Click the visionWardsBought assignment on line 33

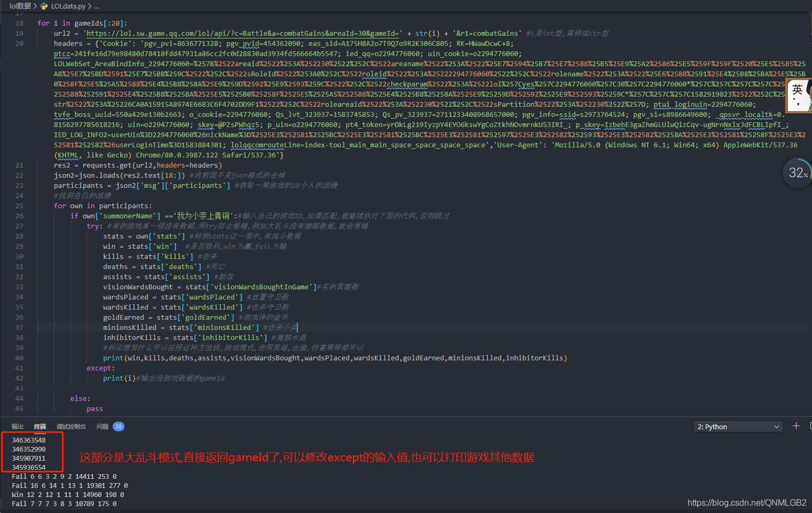point(210,287)
